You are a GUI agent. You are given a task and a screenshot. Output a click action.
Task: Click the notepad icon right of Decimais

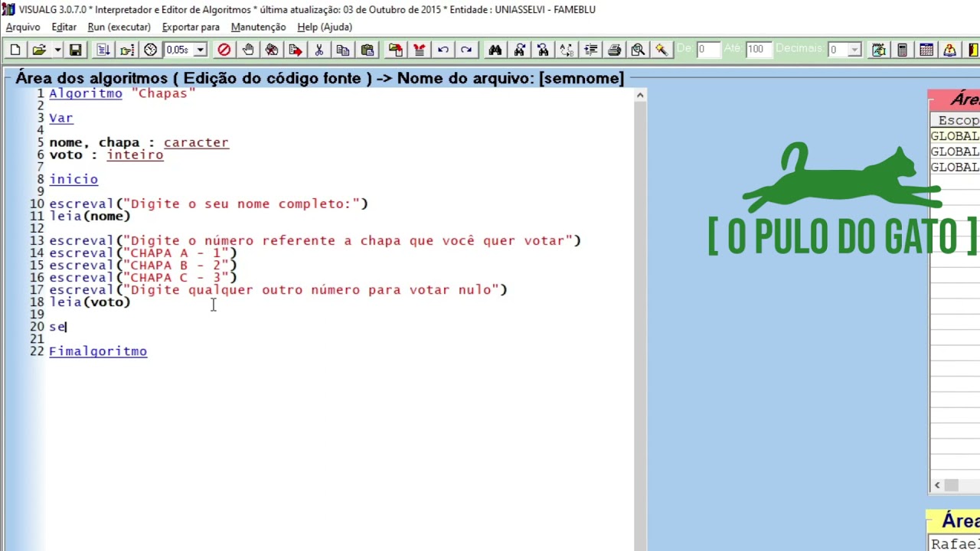pyautogui.click(x=879, y=50)
